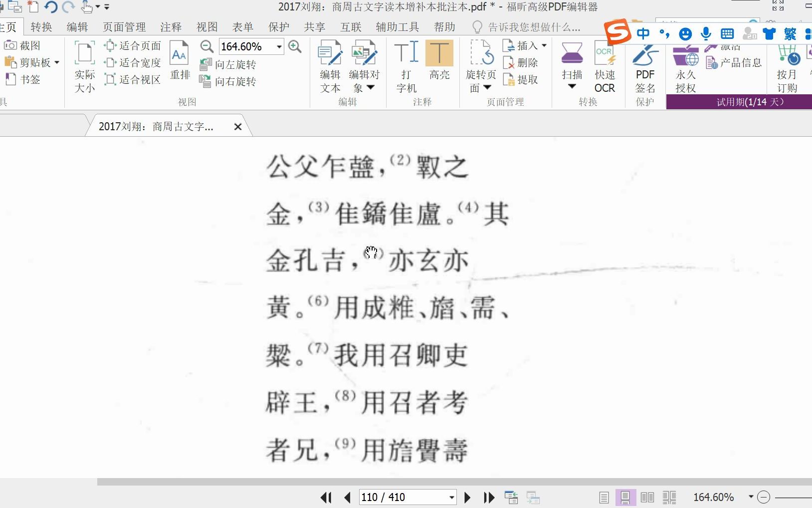The height and width of the screenshot is (508, 812).
Task: Open the connect (互联) ribbon tab
Action: click(351, 27)
